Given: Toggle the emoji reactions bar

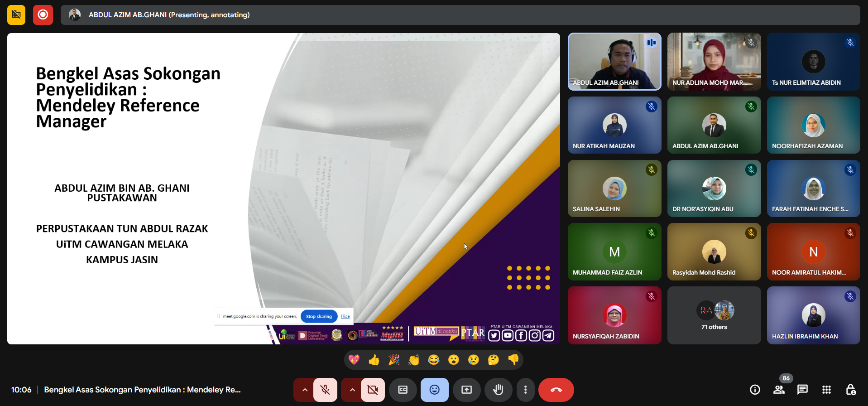Looking at the screenshot, I should tap(435, 390).
